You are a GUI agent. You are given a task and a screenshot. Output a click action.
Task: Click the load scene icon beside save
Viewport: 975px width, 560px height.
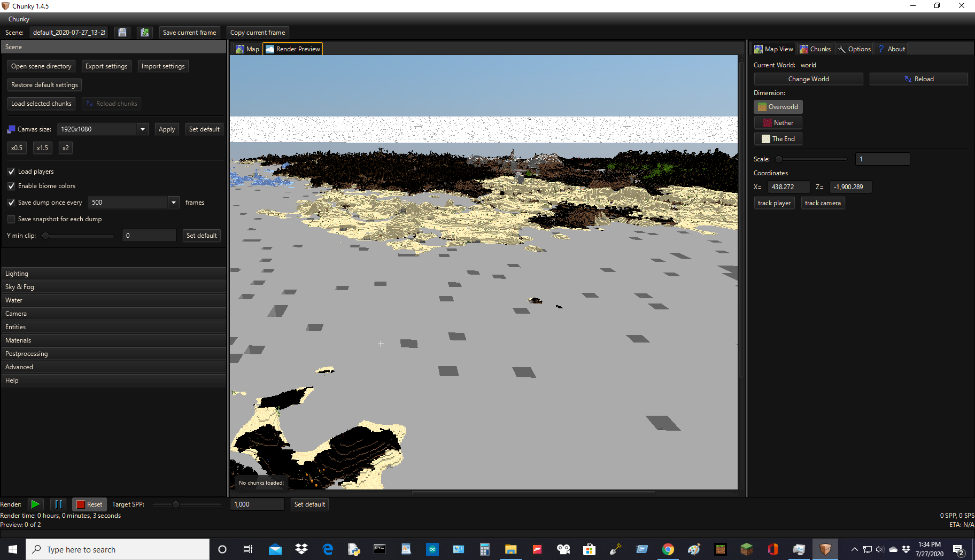(144, 32)
